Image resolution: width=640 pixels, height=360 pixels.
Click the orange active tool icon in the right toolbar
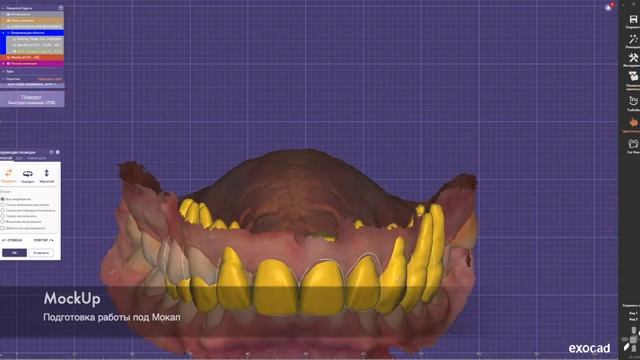[633, 122]
